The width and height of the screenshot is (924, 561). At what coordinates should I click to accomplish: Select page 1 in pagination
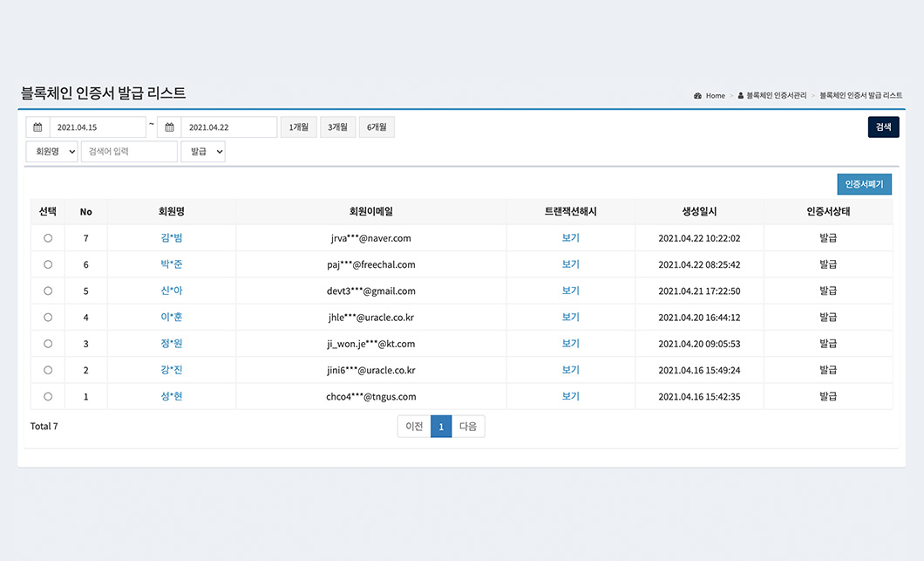pos(441,427)
